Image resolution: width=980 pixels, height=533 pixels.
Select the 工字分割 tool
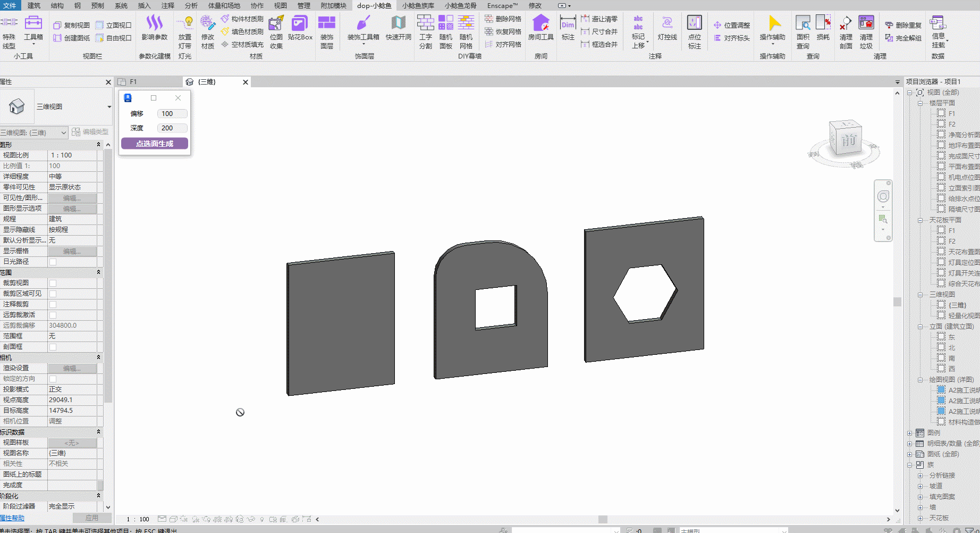click(x=425, y=31)
